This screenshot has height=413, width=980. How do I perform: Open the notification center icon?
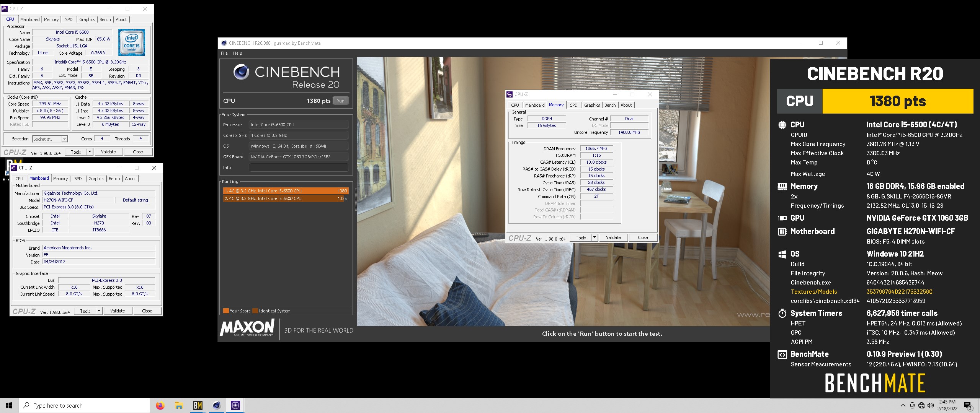pos(968,406)
